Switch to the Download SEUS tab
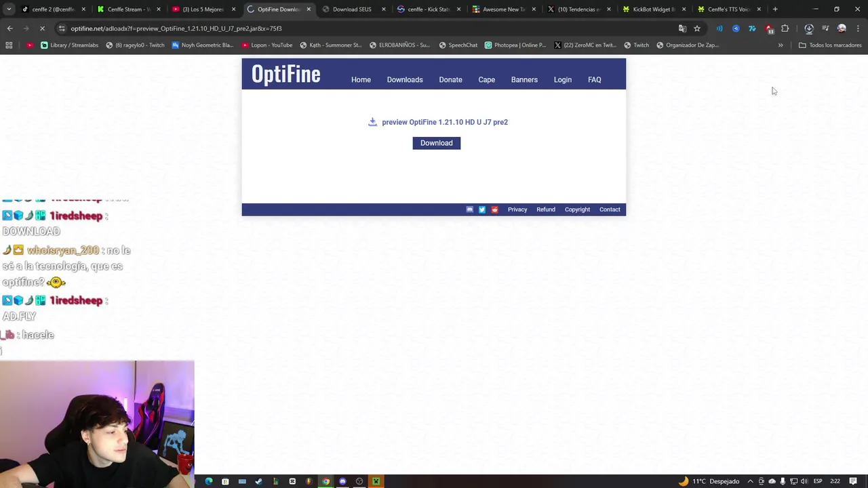The image size is (868, 488). click(354, 9)
